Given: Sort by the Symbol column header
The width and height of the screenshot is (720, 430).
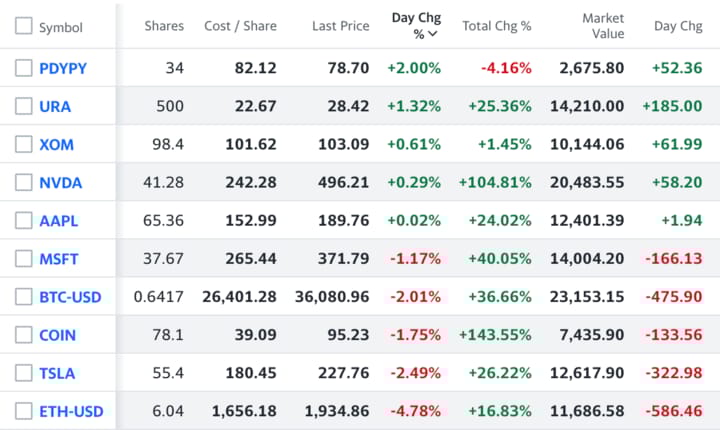Looking at the screenshot, I should click(60, 27).
